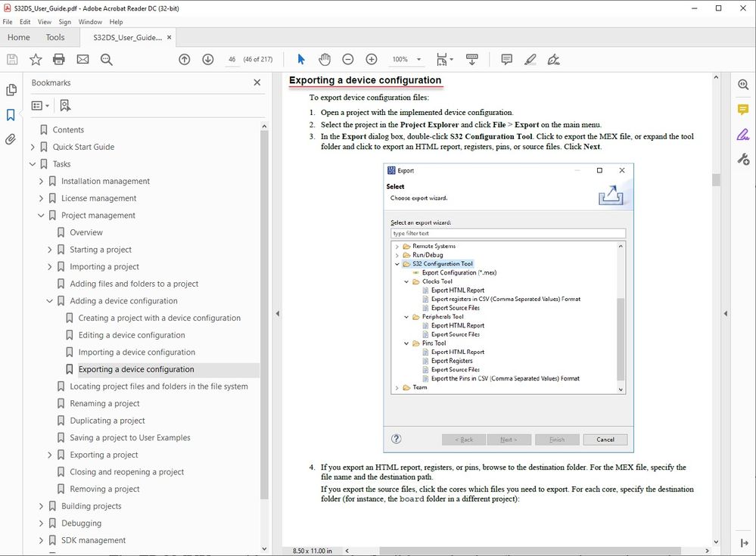Open Renaming a project bookmark
The image size is (756, 556).
(x=104, y=404)
